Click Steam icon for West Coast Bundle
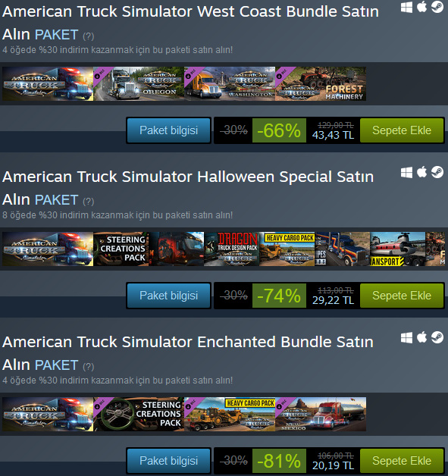448x476 pixels. point(437,7)
